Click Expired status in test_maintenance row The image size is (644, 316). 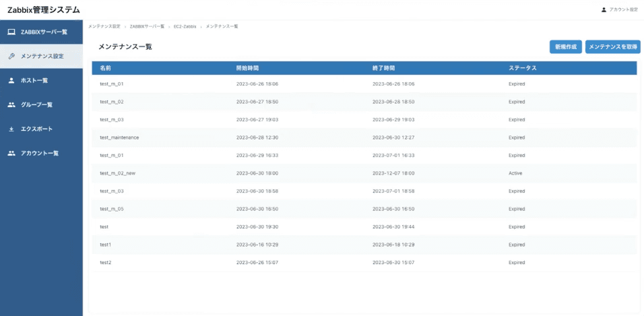517,137
